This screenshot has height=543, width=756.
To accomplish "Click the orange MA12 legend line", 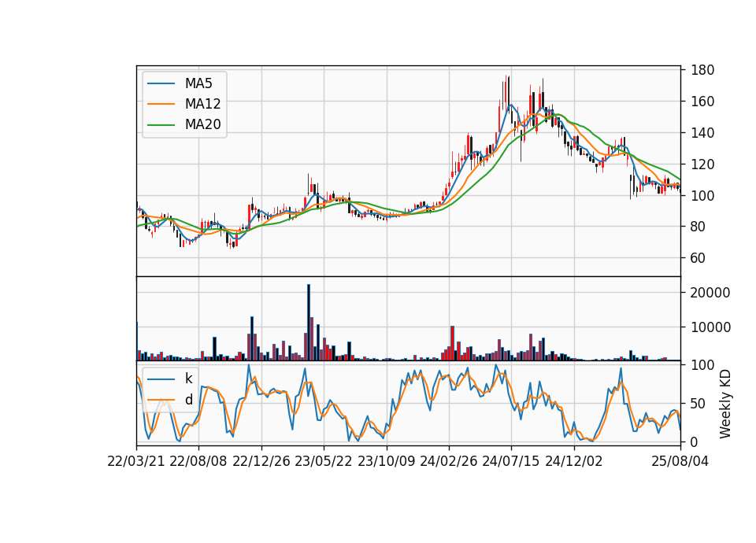I will [161, 104].
